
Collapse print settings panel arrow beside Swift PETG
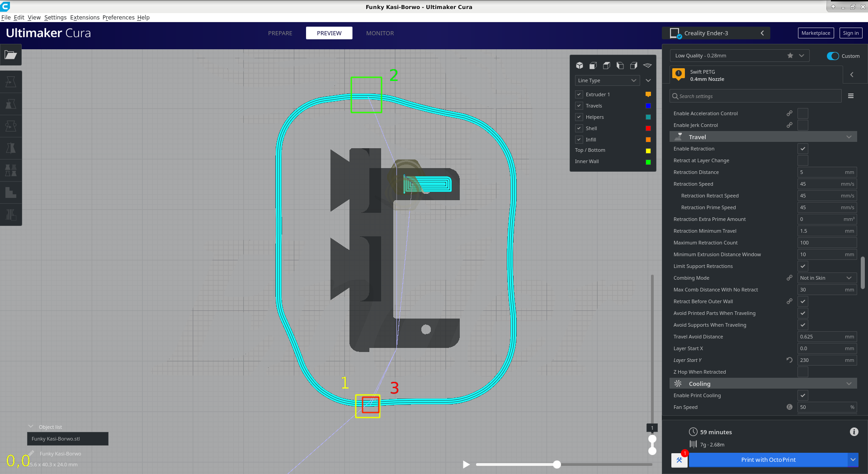pos(852,75)
